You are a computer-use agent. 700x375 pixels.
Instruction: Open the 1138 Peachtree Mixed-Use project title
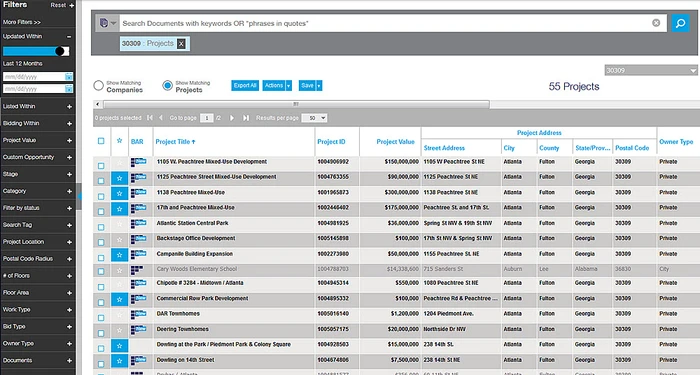pyautogui.click(x=191, y=192)
